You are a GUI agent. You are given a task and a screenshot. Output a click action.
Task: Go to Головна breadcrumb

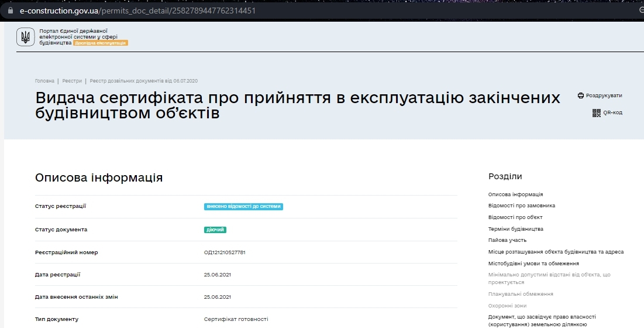click(45, 81)
